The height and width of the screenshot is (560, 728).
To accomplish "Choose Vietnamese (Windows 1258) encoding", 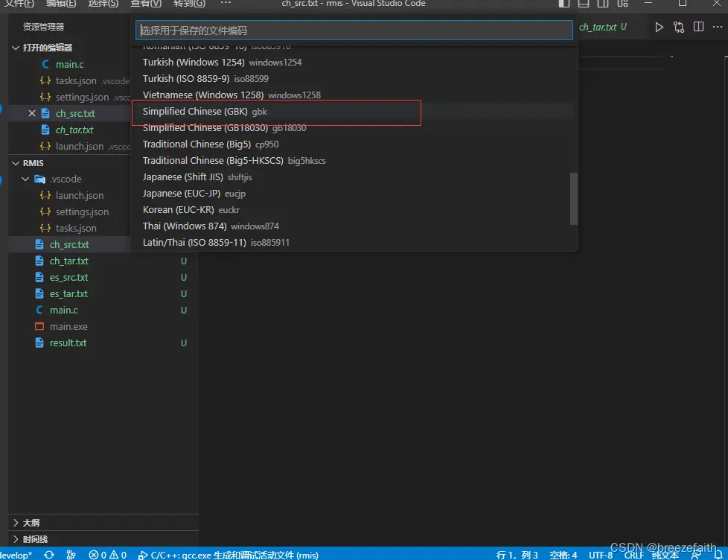I will click(354, 95).
